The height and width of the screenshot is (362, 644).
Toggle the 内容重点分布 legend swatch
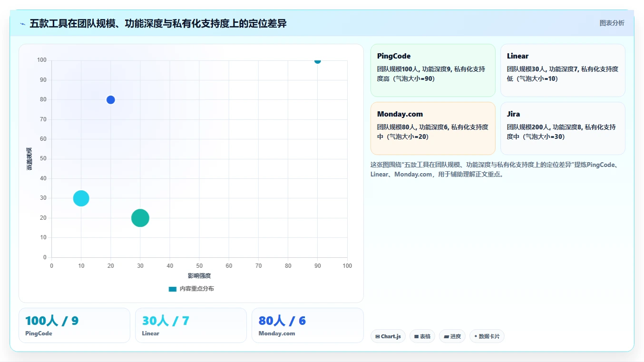click(x=173, y=289)
